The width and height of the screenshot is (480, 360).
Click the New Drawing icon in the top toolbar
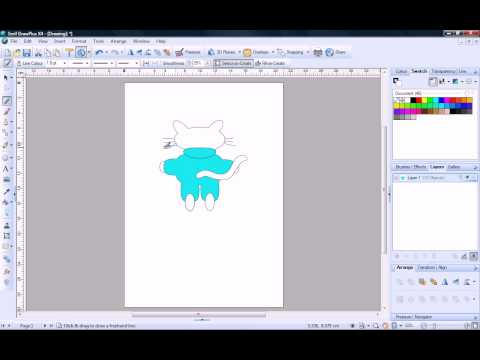(7, 52)
